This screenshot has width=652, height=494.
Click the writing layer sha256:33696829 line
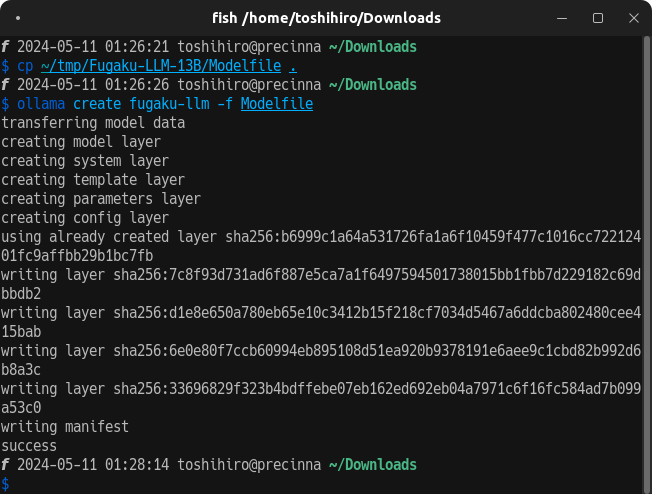(321, 389)
